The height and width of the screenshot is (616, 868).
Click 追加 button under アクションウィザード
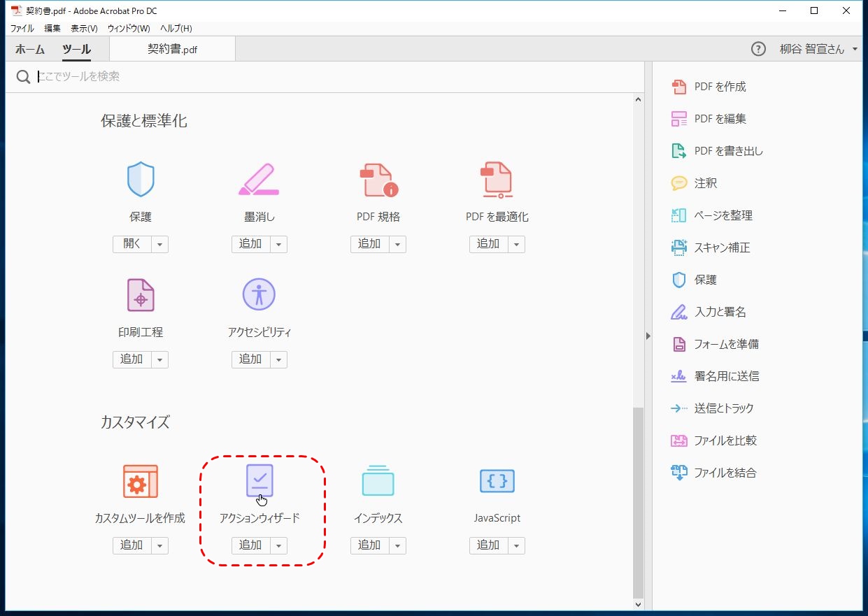coord(251,545)
